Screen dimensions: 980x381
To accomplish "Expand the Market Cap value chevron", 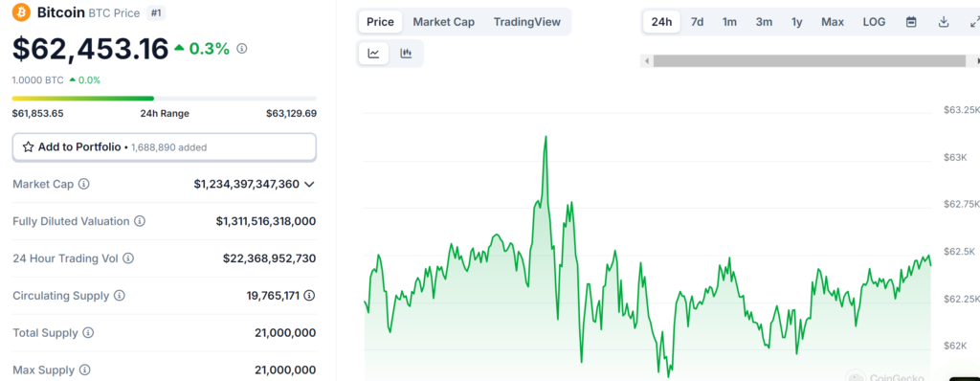I will [309, 185].
